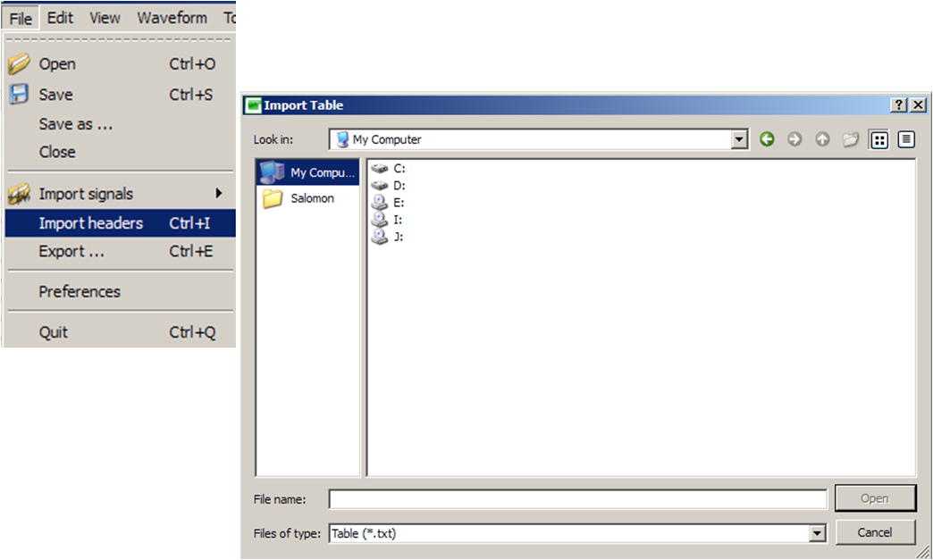933x560 pixels.
Task: Open the Waveform menu
Action: [x=172, y=18]
